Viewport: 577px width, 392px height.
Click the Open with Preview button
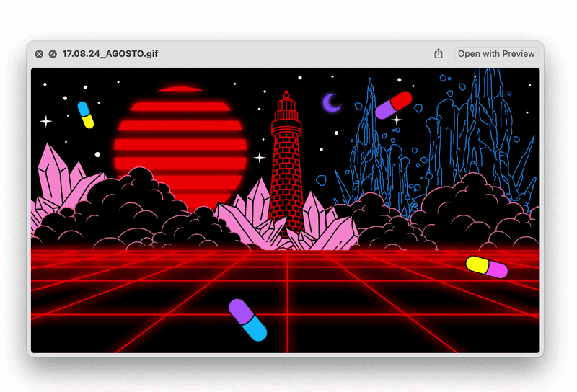pos(496,54)
